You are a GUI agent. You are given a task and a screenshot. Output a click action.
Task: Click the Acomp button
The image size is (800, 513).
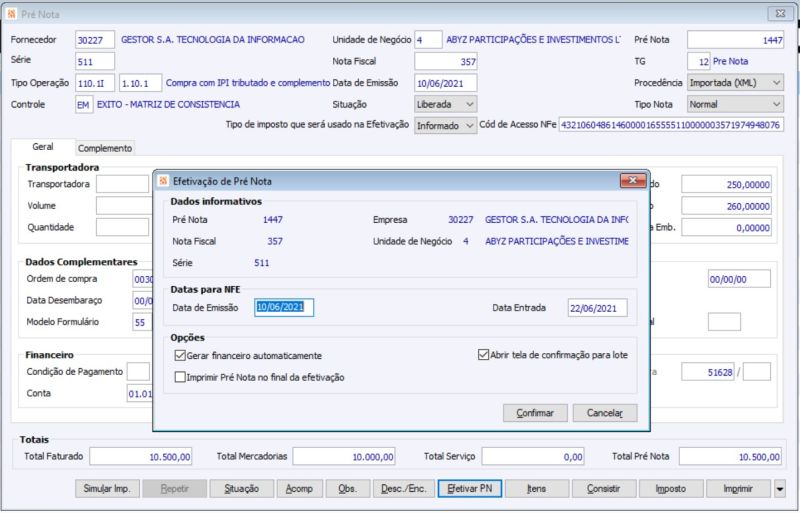click(x=299, y=489)
